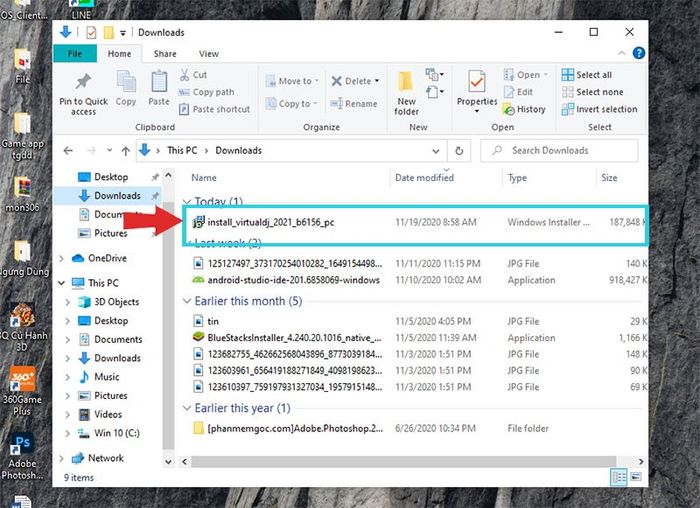Sort by the Type column header
The width and height of the screenshot is (700, 508).
click(x=517, y=178)
